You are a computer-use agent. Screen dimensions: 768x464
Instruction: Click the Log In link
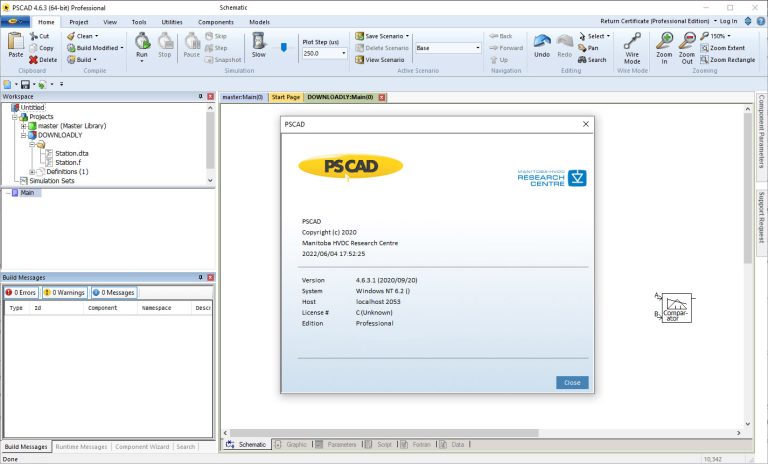[x=728, y=22]
